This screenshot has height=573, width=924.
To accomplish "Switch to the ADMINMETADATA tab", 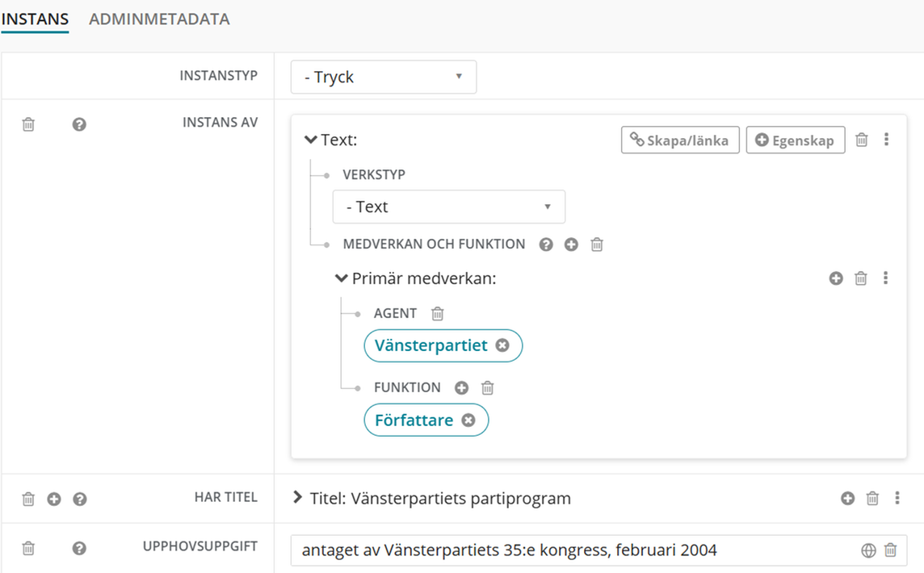I will 158,19.
